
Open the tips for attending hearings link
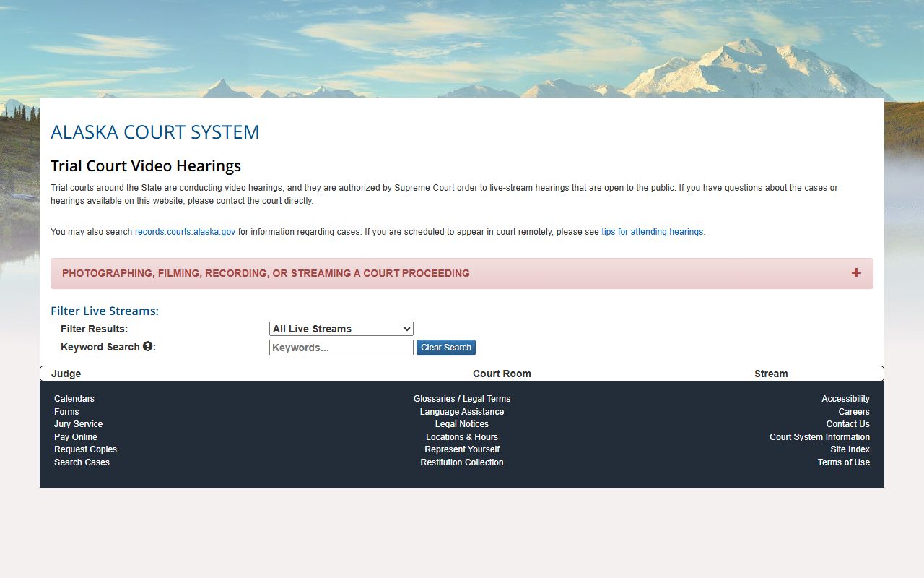pos(652,232)
